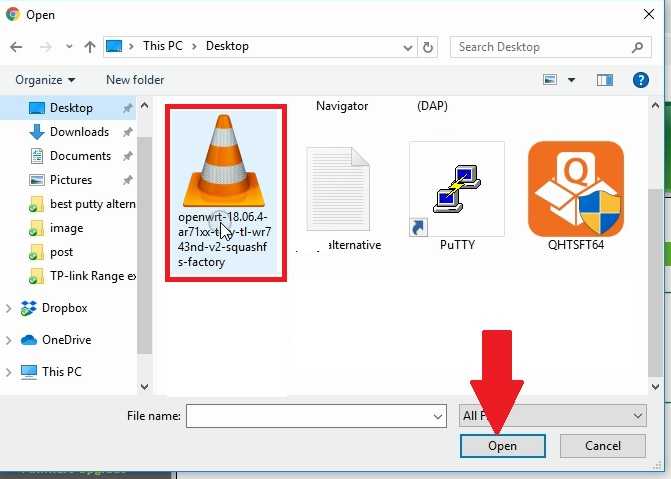The width and height of the screenshot is (671, 479).
Task: Select the openwrt squashfs-factory file icon
Action: (x=224, y=161)
